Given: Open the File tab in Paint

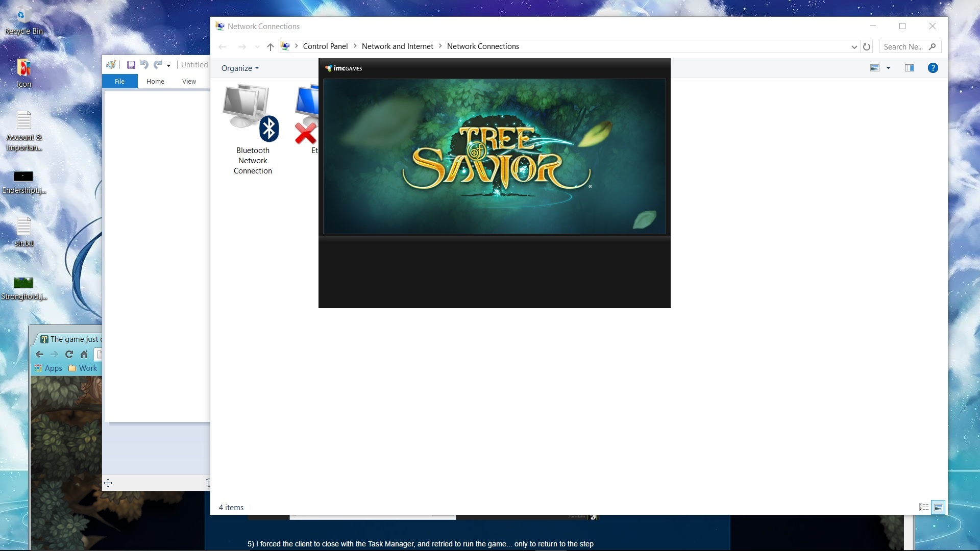Looking at the screenshot, I should tap(119, 81).
